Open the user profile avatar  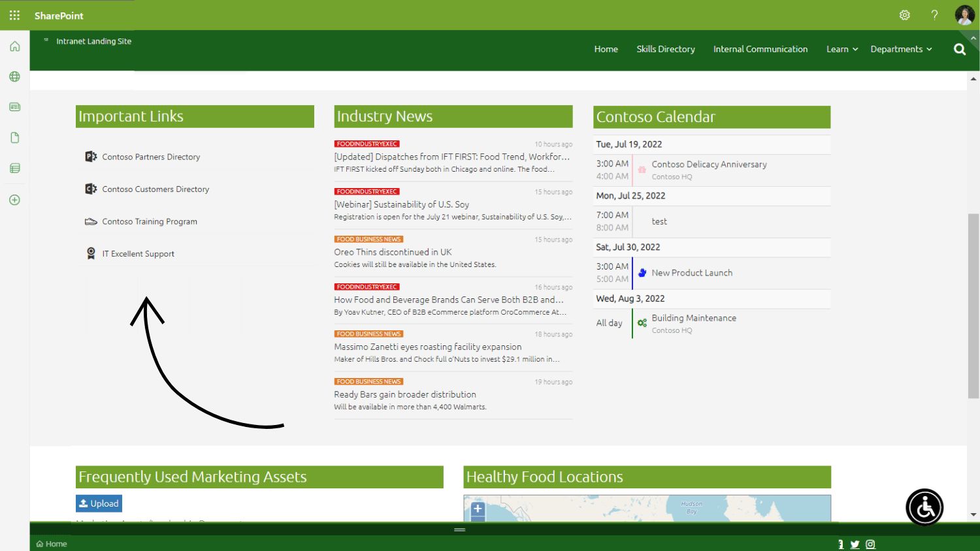coord(965,15)
